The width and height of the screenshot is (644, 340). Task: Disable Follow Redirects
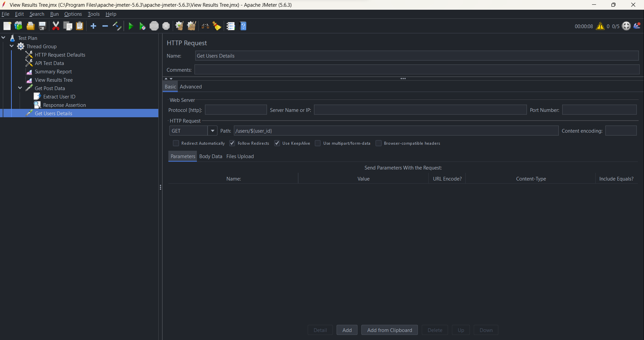point(232,143)
